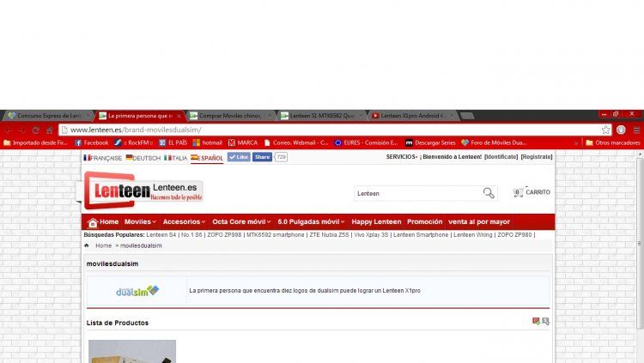Expand the 5.0 Pulgadas móvil menu
The width and height of the screenshot is (644, 363).
pos(311,221)
